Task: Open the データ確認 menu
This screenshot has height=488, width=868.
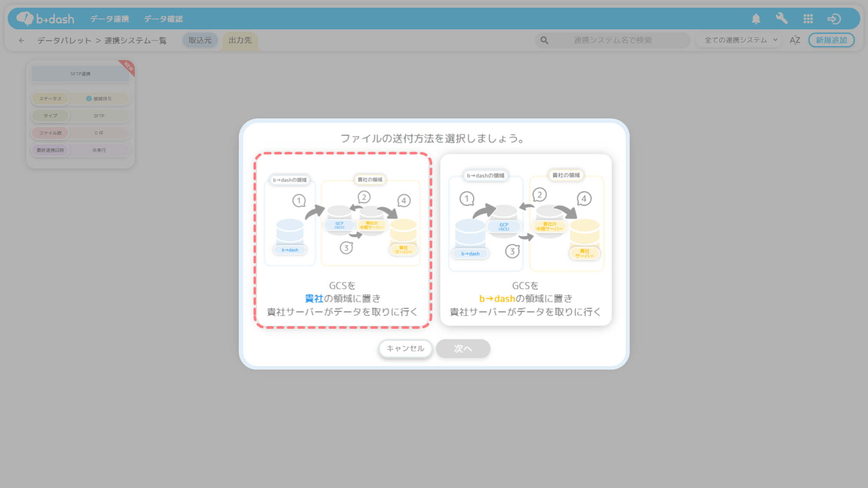Action: (x=163, y=19)
